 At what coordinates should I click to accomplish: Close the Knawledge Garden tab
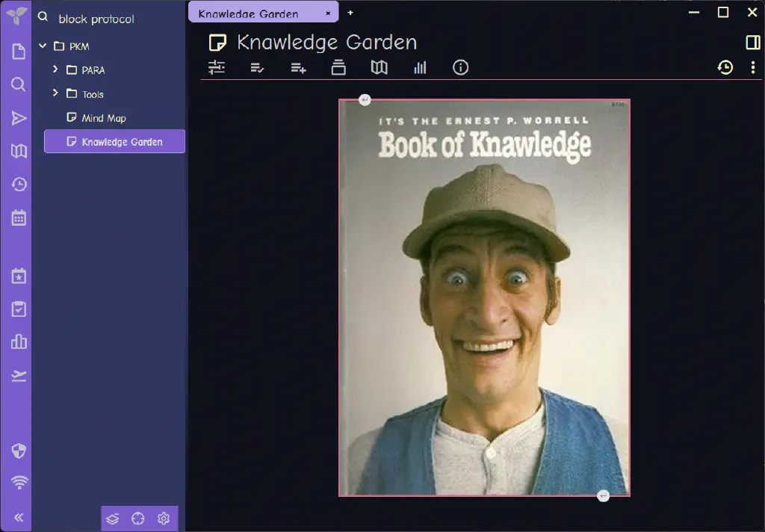point(329,13)
